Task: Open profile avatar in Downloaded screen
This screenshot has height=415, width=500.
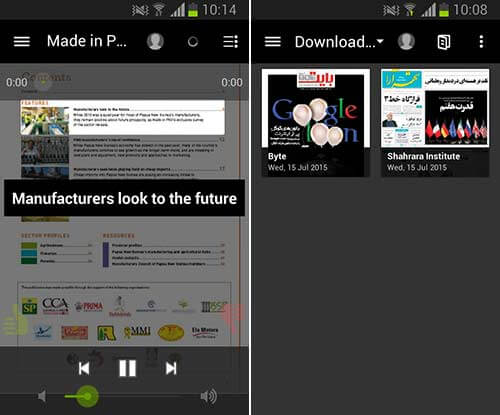Action: [x=406, y=42]
